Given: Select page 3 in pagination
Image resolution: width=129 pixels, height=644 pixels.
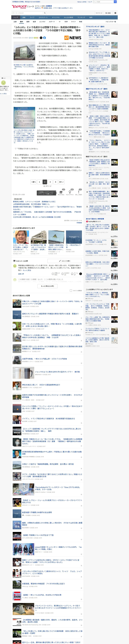Looking at the screenshot, I should pos(50,182).
